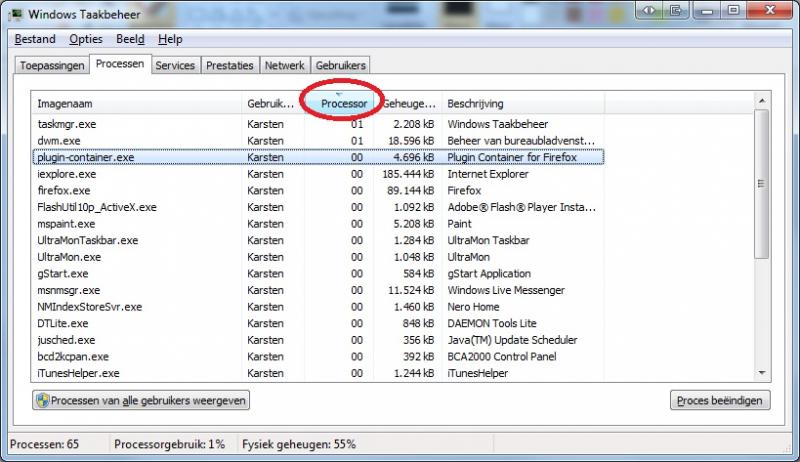Open the Gebruikers tab
This screenshot has height=462, width=800.
(340, 66)
